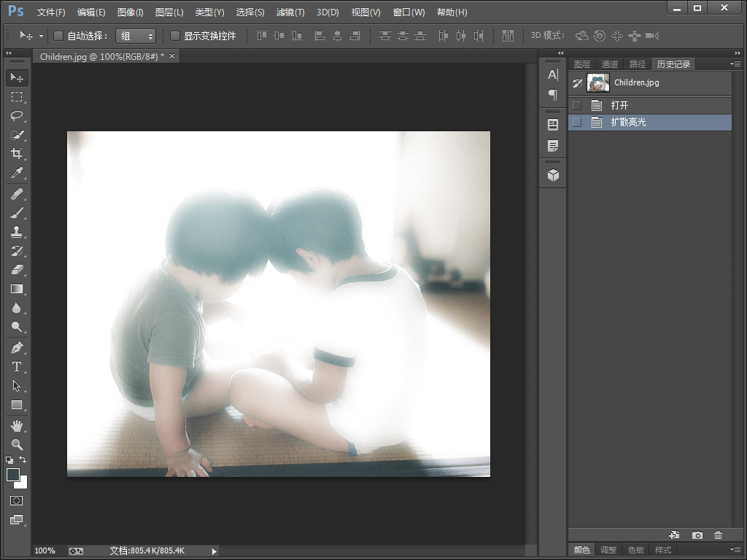Select the Pen tool
The height and width of the screenshot is (560, 747).
pos(17,348)
